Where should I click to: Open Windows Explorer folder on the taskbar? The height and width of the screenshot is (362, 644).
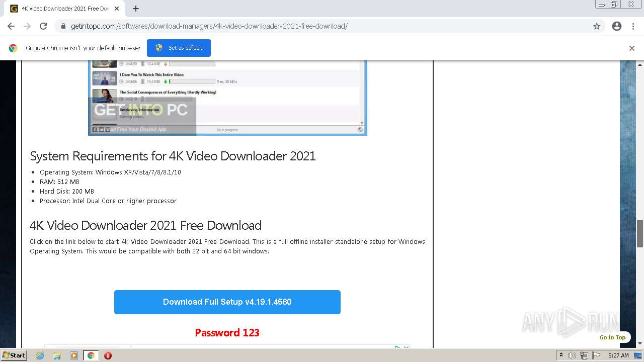point(57,355)
